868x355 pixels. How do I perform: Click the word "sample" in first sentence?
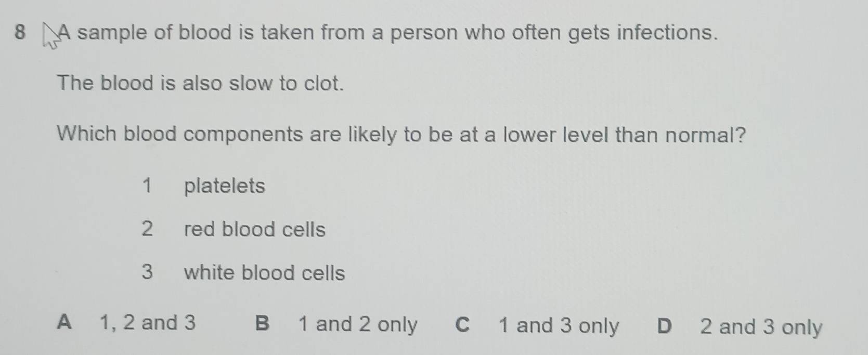112,33
